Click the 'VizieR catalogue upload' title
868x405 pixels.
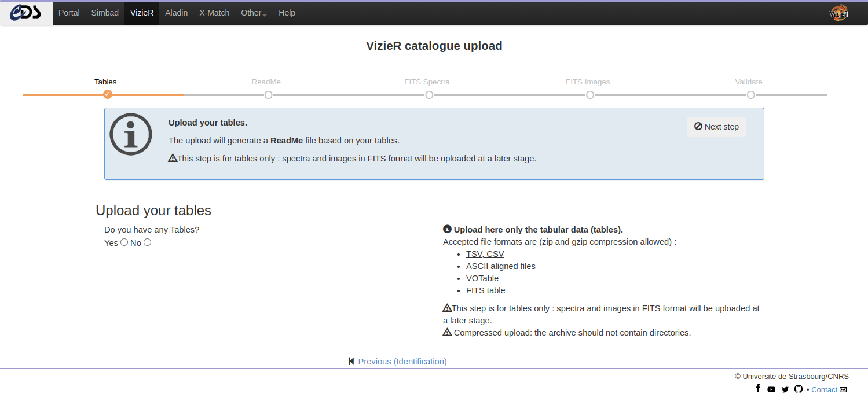coord(434,46)
